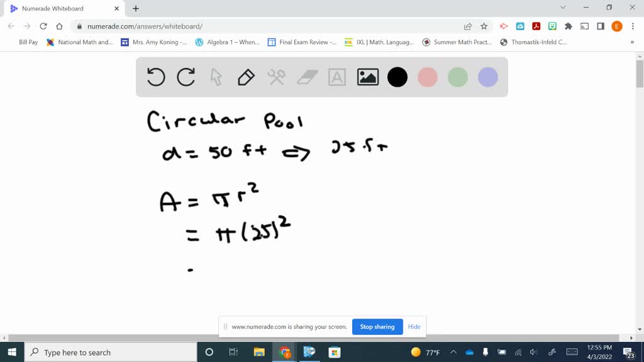Image resolution: width=644 pixels, height=362 pixels.
Task: Hide the screen sharing banner
Action: click(x=414, y=327)
